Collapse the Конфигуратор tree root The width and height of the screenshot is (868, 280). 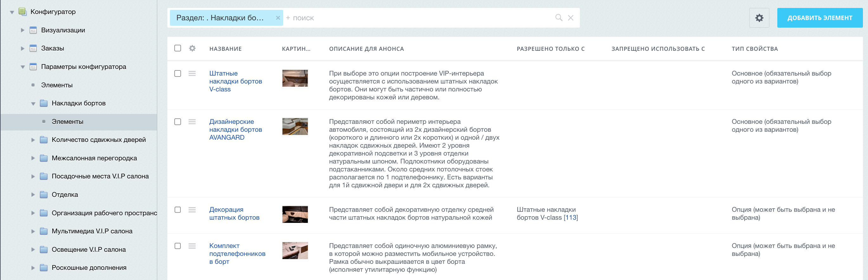coord(12,12)
